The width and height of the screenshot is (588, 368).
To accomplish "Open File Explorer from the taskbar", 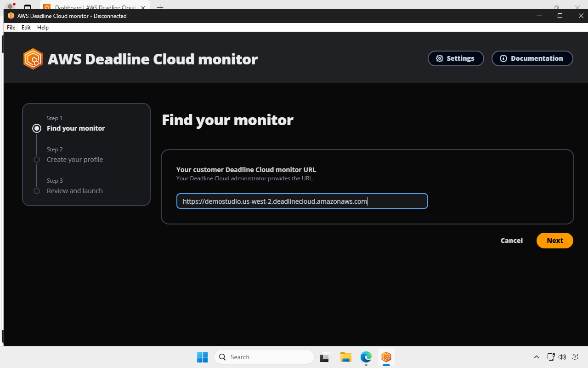I will (x=345, y=357).
